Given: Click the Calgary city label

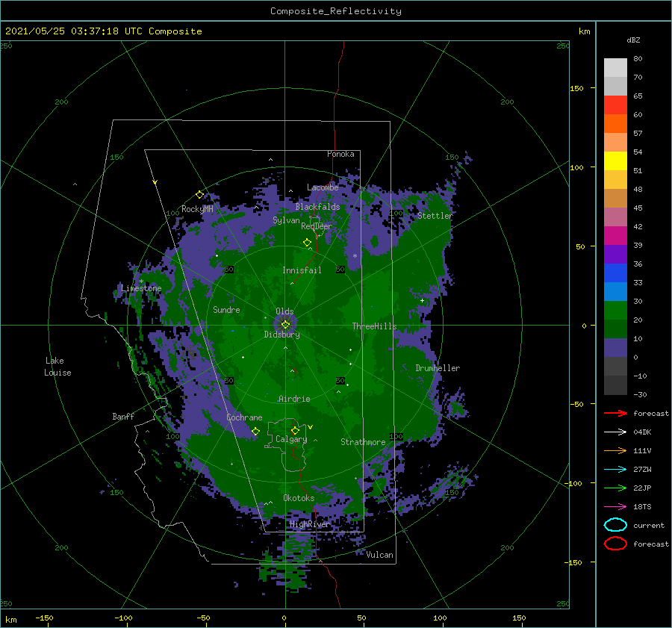Looking at the screenshot, I should (x=291, y=439).
